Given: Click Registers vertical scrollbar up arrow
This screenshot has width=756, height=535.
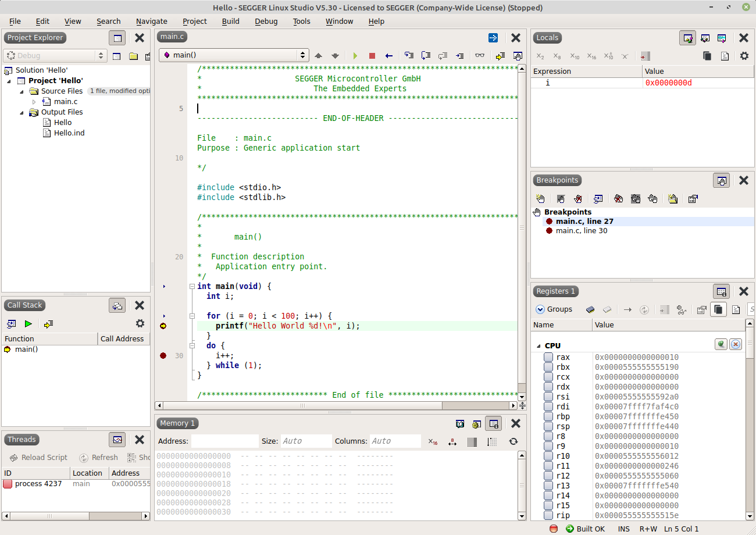Looking at the screenshot, I should coord(750,323).
